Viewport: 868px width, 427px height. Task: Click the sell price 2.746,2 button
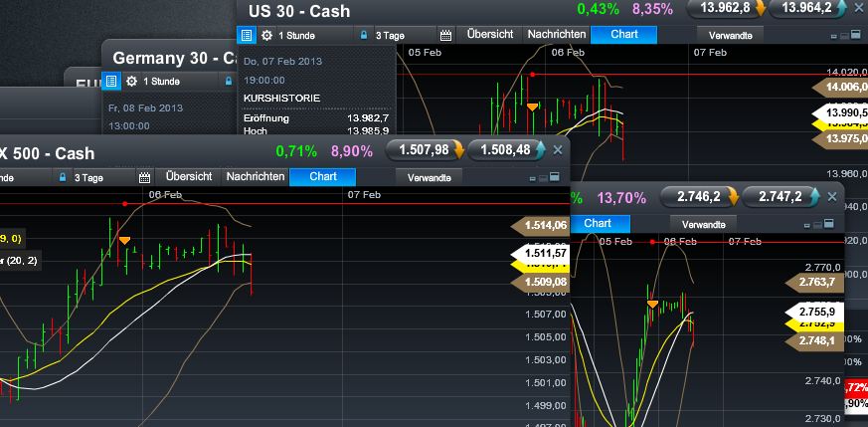699,197
